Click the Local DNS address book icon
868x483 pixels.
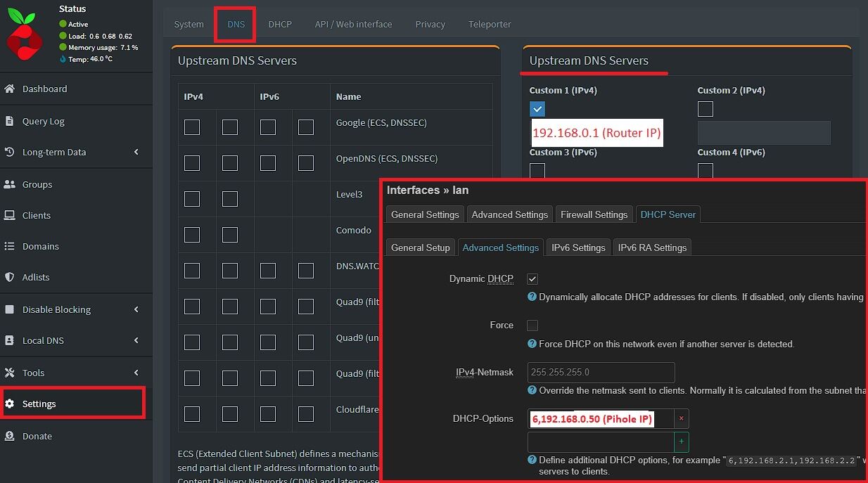10,340
